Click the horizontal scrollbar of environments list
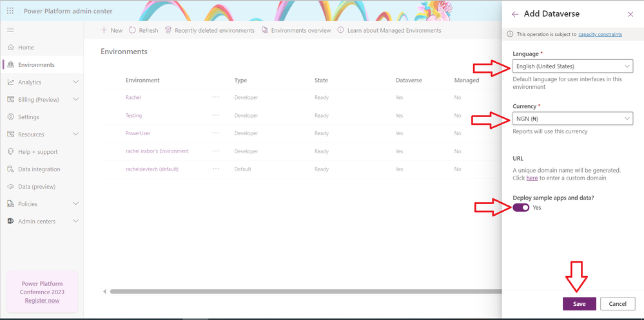The width and height of the screenshot is (644, 320). tap(306, 292)
